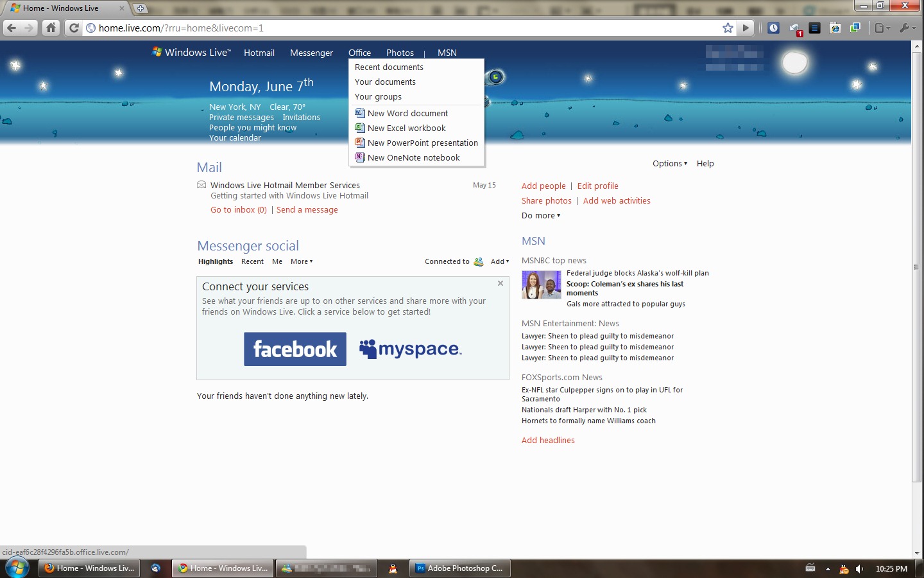Click the New Word document icon
The height and width of the screenshot is (578, 924).
point(359,113)
